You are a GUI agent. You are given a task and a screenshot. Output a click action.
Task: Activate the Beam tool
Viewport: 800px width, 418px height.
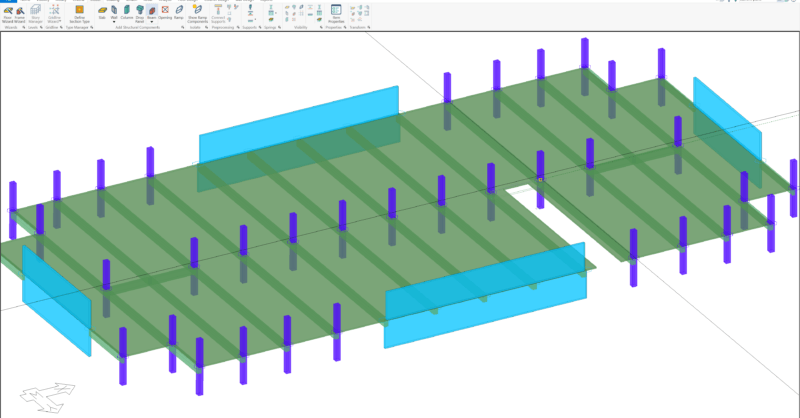(151, 10)
